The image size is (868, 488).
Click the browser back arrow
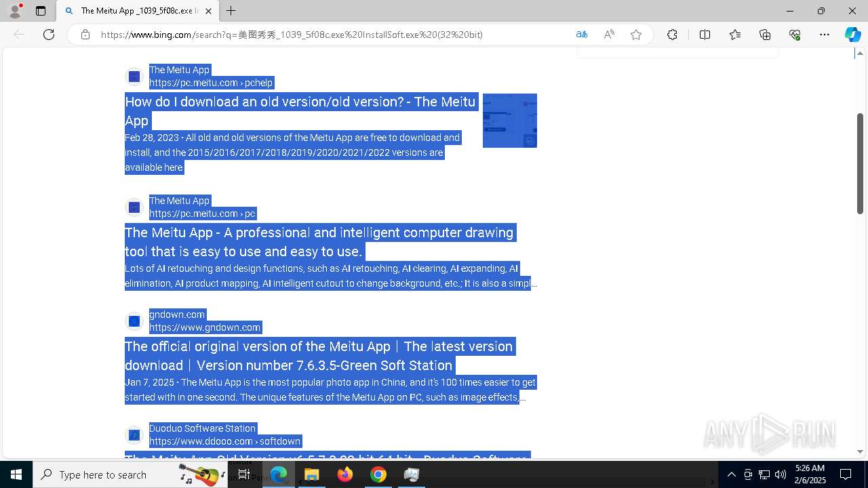tap(19, 35)
